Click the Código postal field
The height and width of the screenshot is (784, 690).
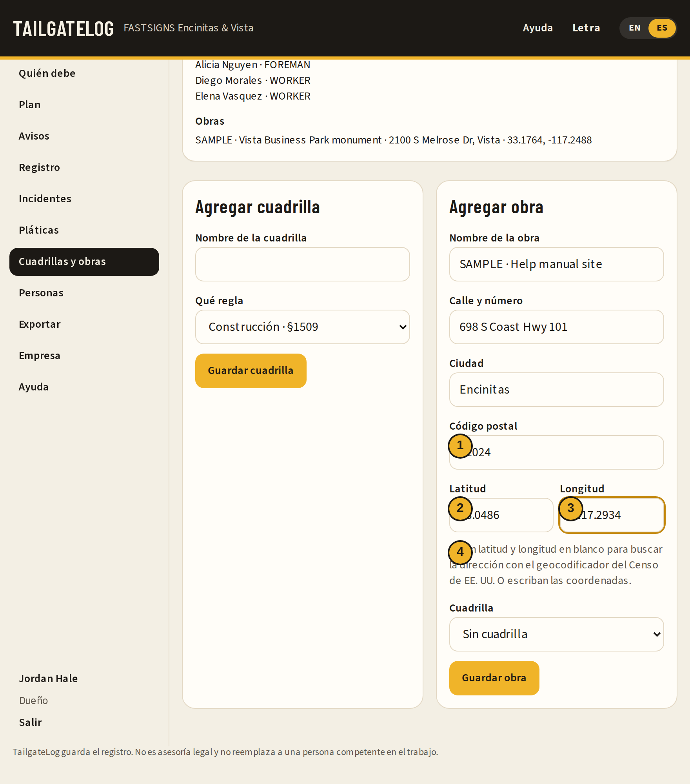pos(557,452)
